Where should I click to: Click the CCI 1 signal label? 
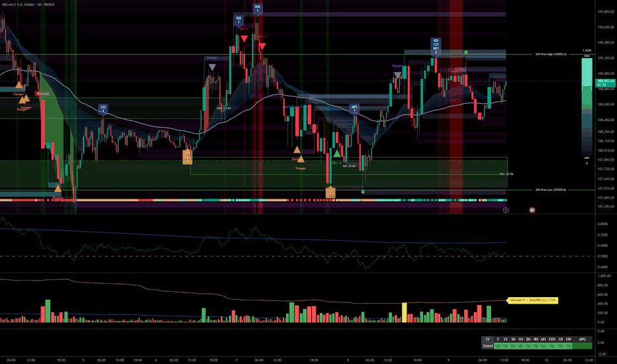pos(103,109)
